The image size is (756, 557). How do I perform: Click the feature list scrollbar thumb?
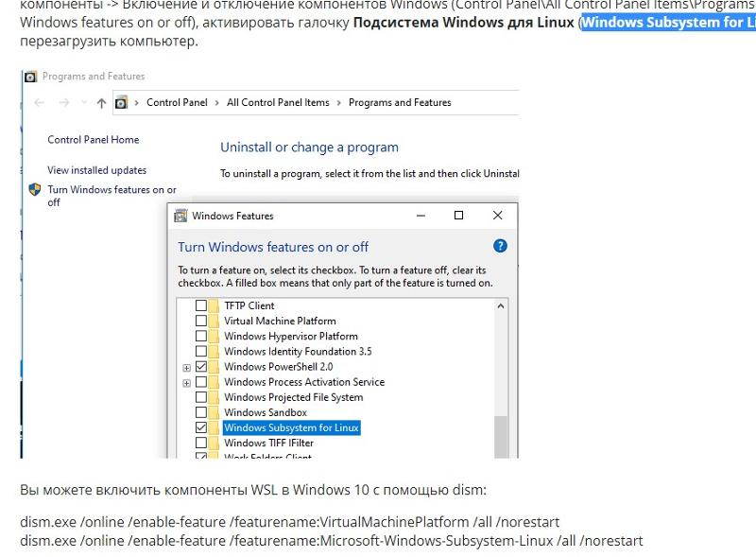pyautogui.click(x=501, y=437)
